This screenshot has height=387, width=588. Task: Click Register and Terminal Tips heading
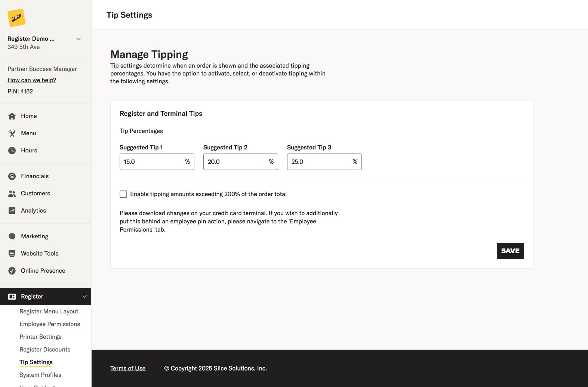coord(161,114)
